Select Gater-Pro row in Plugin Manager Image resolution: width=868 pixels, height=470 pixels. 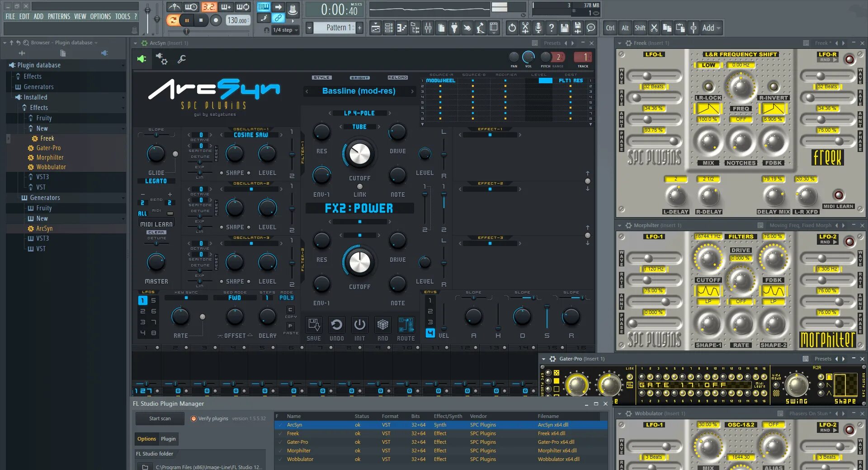[441, 442]
